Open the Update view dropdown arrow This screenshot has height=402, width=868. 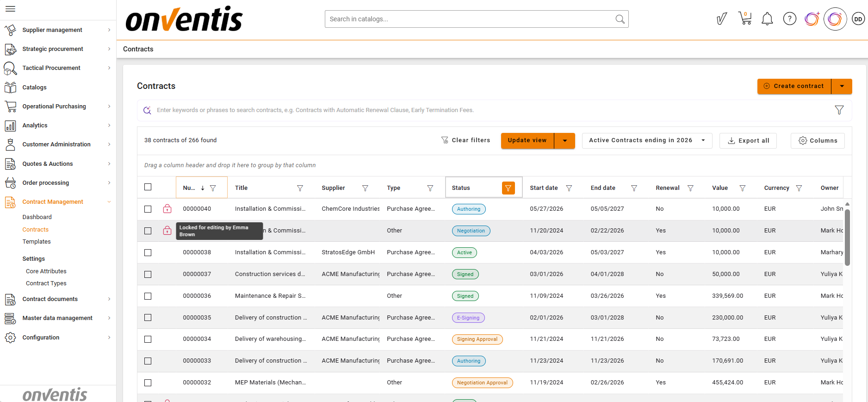pyautogui.click(x=564, y=141)
